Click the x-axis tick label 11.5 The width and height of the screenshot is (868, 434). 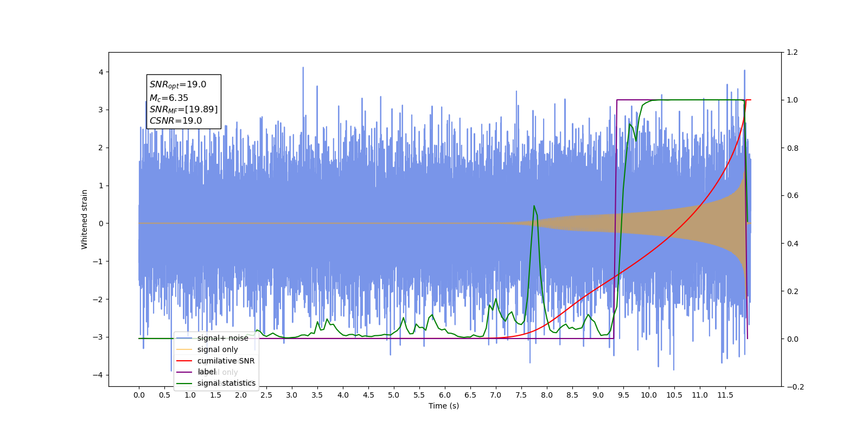pyautogui.click(x=725, y=395)
